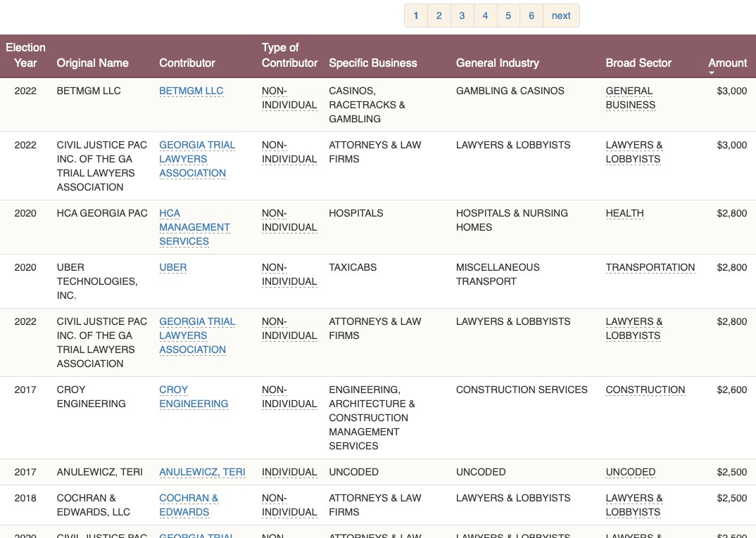Select GAMBLING & CASINOS industry cell
The image size is (756, 538).
coord(510,91)
